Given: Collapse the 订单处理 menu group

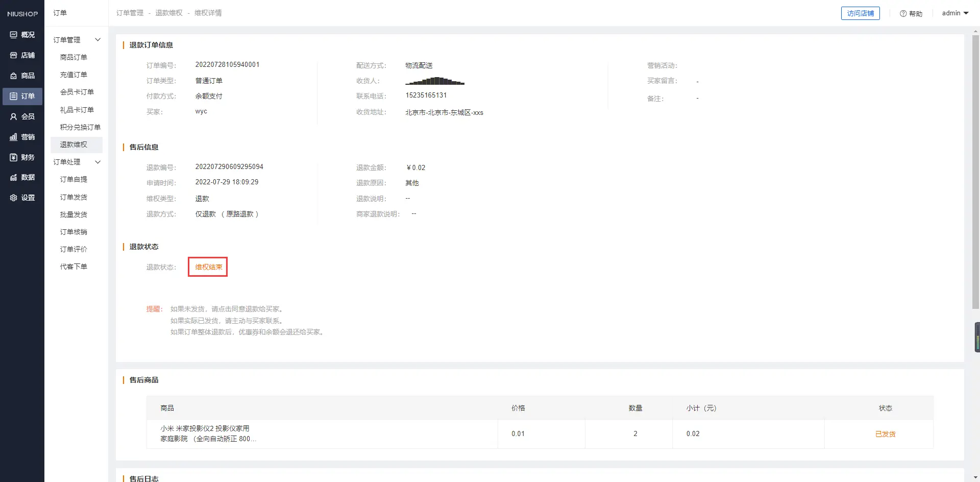Looking at the screenshot, I should [x=97, y=162].
